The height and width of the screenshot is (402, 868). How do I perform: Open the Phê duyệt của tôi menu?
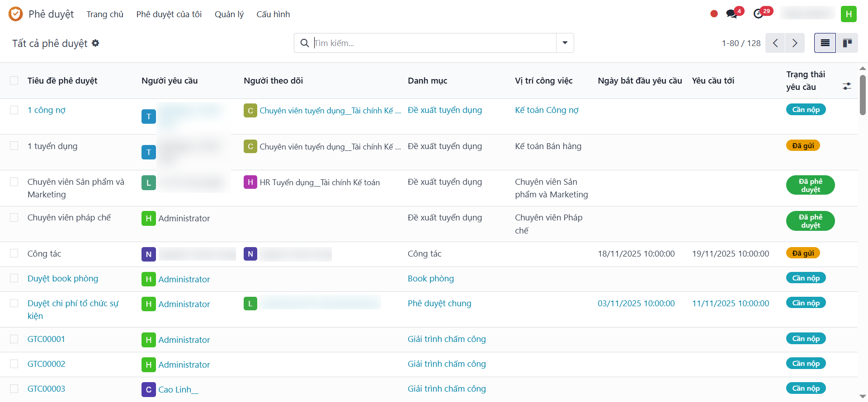coord(169,14)
